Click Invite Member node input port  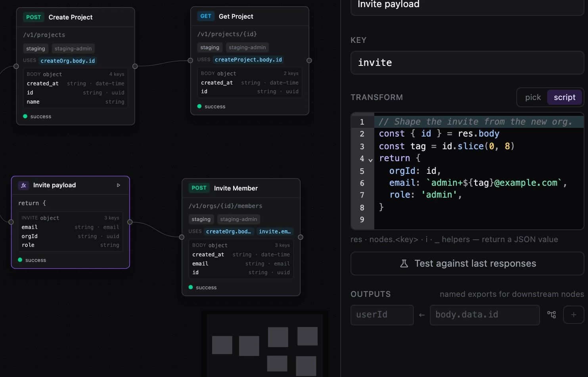tap(182, 237)
